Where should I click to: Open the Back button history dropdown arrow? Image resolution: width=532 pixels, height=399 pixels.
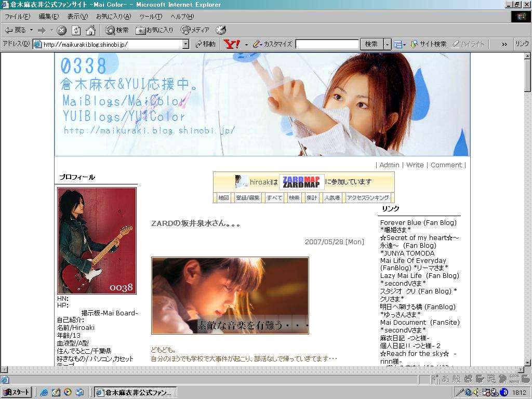pyautogui.click(x=31, y=30)
